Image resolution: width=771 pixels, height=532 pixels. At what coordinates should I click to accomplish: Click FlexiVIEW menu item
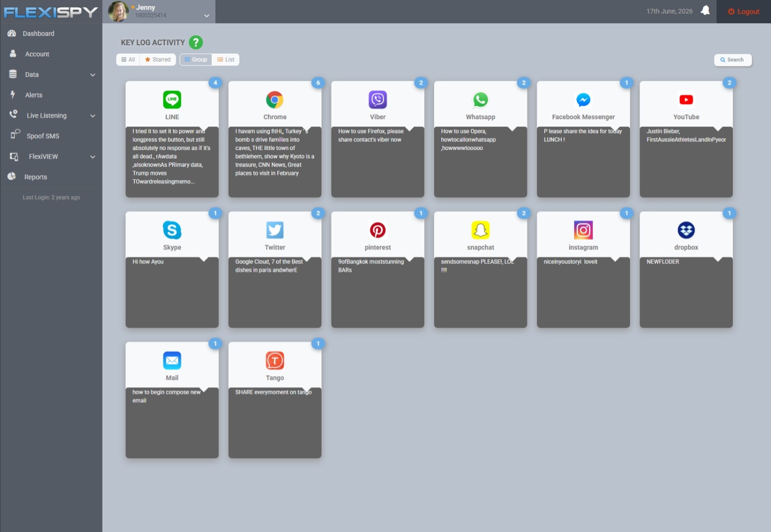tap(43, 156)
